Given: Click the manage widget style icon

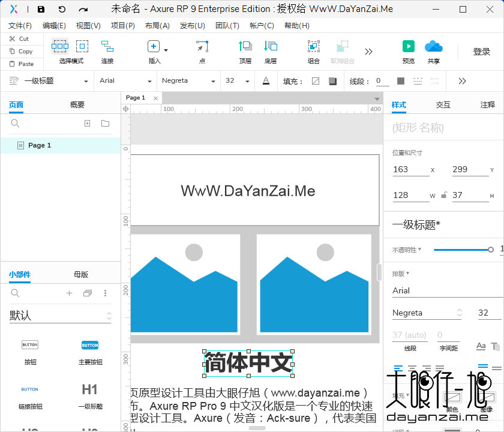Looking at the screenshot, I should tap(13, 80).
